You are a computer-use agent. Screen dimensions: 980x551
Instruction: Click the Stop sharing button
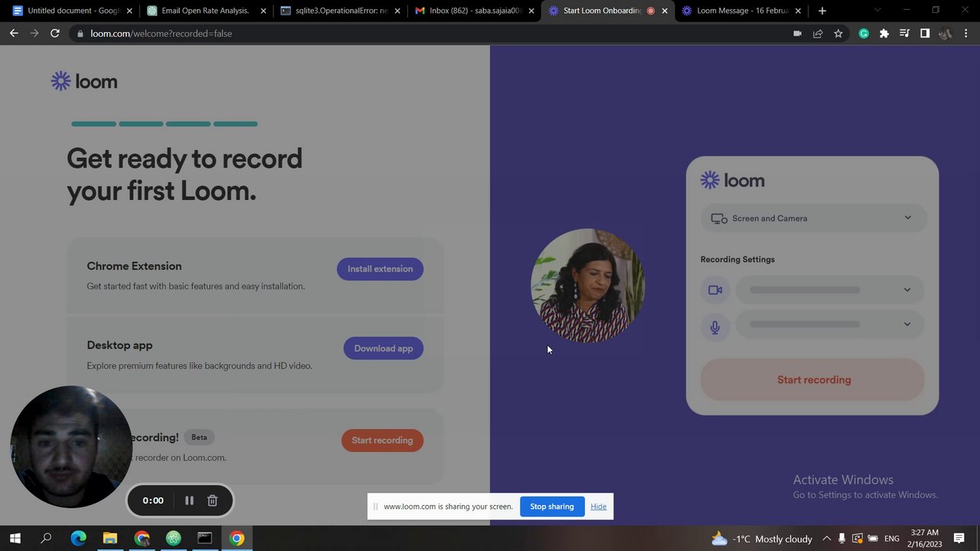[x=551, y=507]
